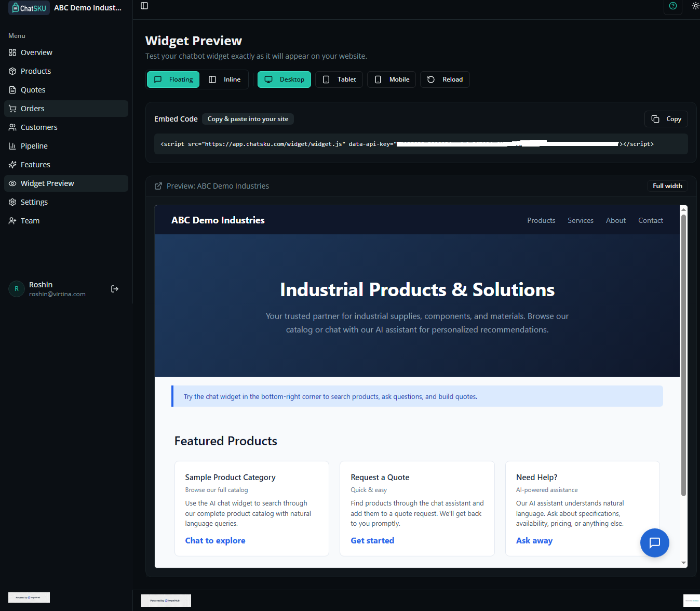Click the Features sparkles icon

point(12,164)
